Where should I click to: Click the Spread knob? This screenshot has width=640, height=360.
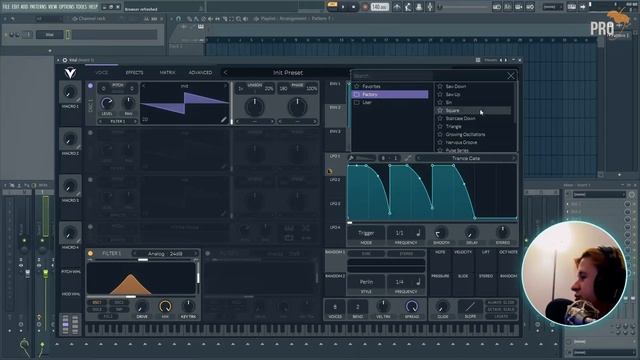[411, 306]
